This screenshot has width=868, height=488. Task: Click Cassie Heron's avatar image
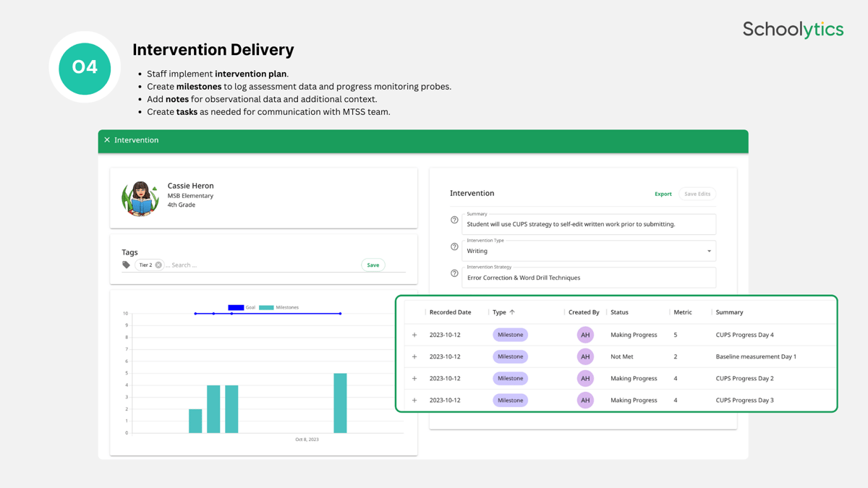click(x=140, y=198)
